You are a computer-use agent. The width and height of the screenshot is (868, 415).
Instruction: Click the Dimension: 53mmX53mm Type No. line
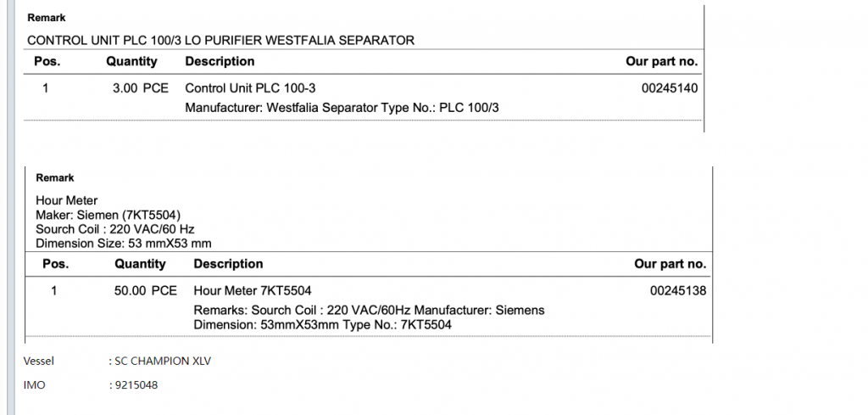pyautogui.click(x=322, y=324)
